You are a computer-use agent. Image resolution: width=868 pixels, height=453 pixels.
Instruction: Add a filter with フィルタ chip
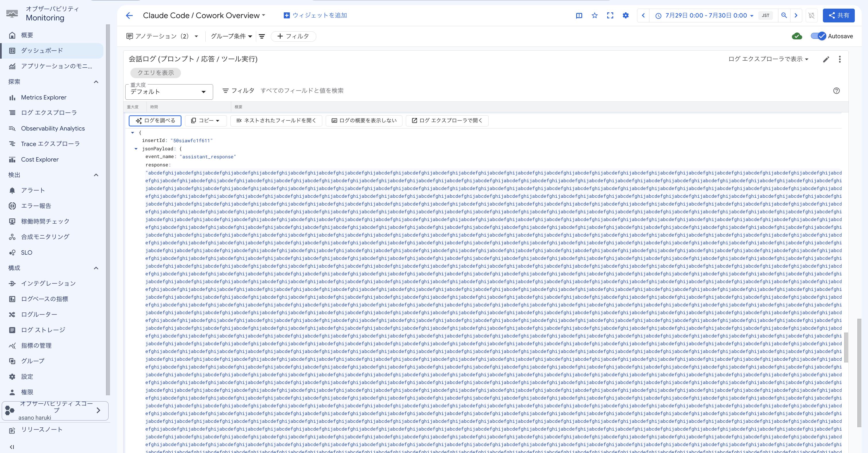(294, 37)
